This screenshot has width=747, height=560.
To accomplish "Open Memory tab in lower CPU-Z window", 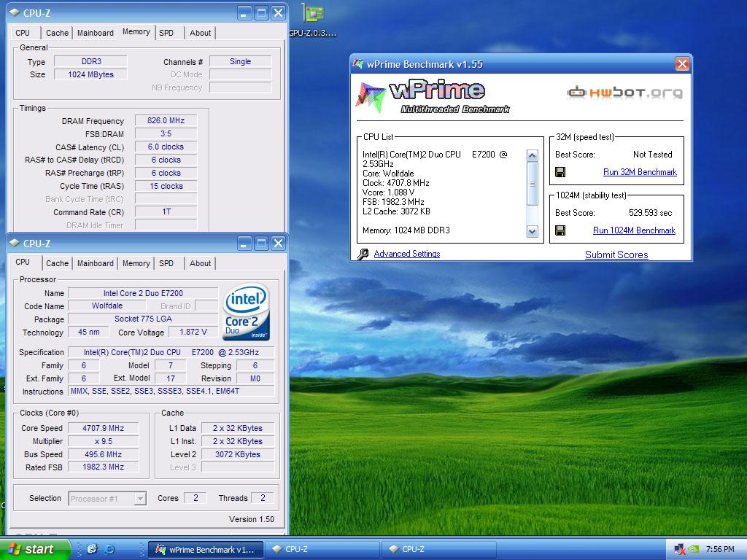I will 136,263.
